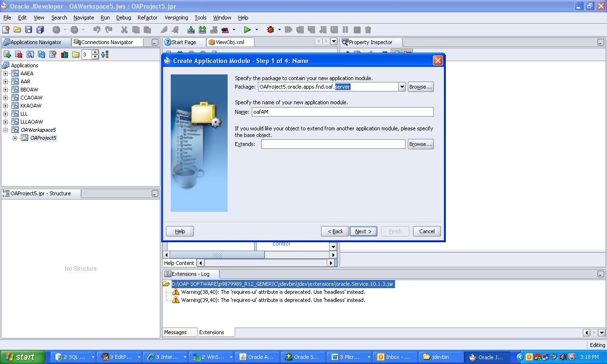
Task: Click Browse button next to Package field
Action: pyautogui.click(x=421, y=87)
